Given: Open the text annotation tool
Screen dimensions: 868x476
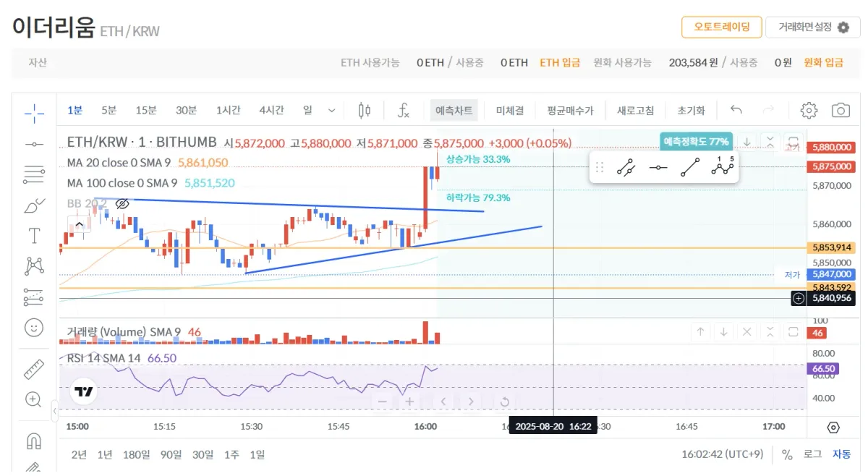Looking at the screenshot, I should [x=34, y=235].
